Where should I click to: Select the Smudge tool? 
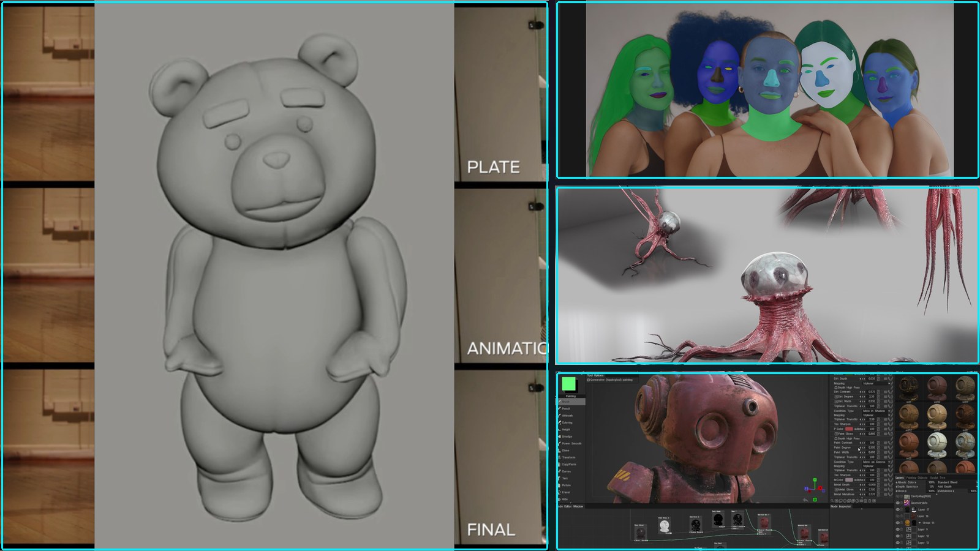tap(571, 437)
